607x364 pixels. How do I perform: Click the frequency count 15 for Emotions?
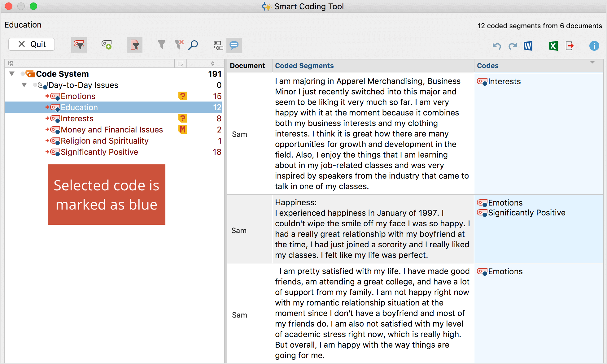pyautogui.click(x=217, y=96)
